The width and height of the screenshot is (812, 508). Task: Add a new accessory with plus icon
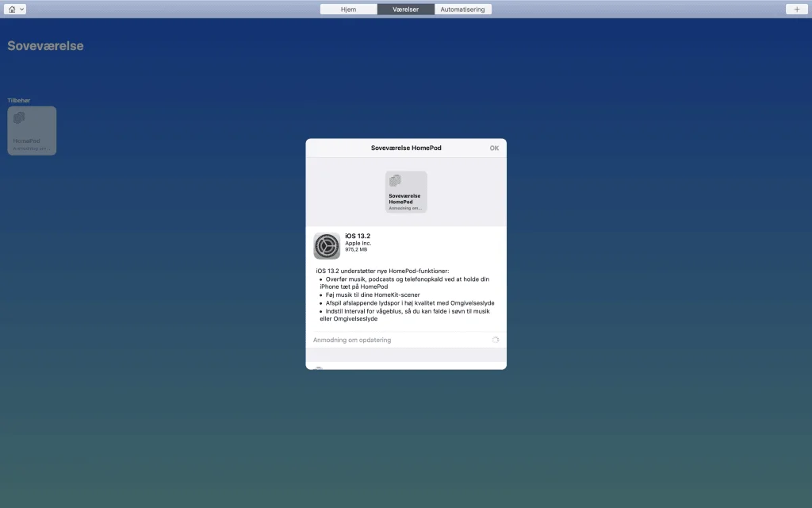[x=796, y=9]
